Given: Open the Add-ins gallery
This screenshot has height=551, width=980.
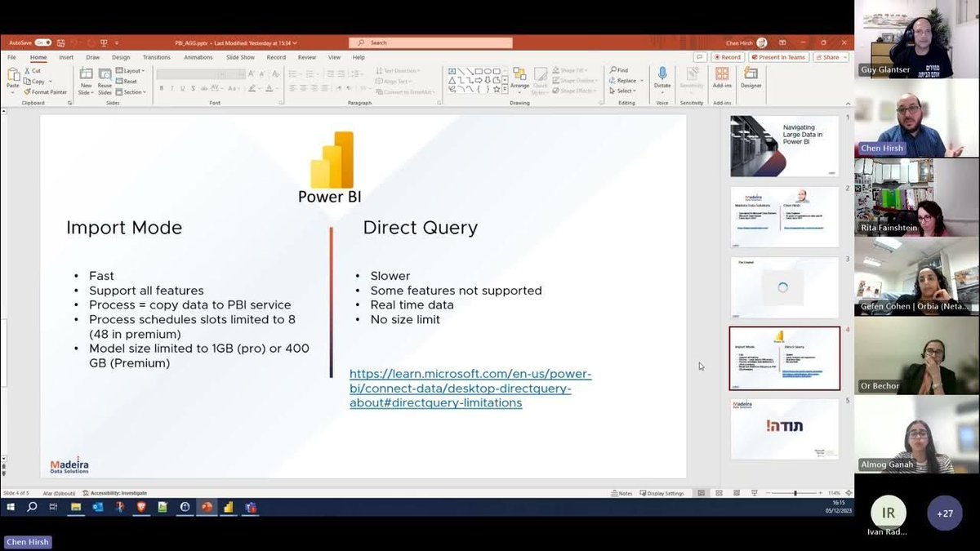Looking at the screenshot, I should pyautogui.click(x=722, y=78).
